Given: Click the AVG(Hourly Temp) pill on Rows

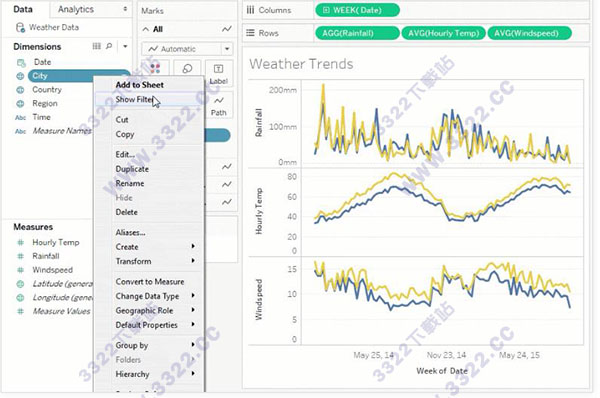Looking at the screenshot, I should (x=443, y=33).
